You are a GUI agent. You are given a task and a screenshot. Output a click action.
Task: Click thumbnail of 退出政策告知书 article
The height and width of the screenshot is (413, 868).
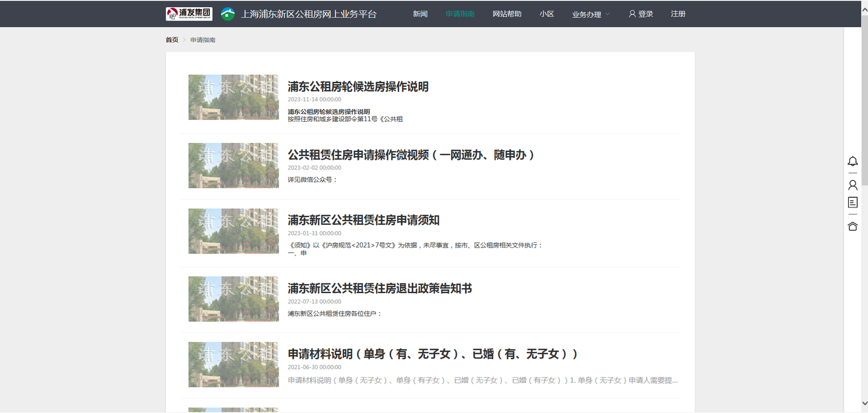233,299
